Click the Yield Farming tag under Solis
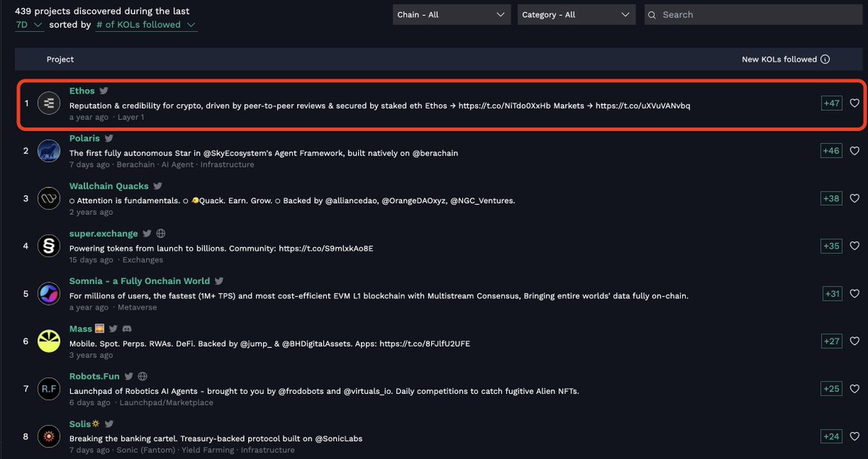Viewport: 868px width, 459px height. 208,450
